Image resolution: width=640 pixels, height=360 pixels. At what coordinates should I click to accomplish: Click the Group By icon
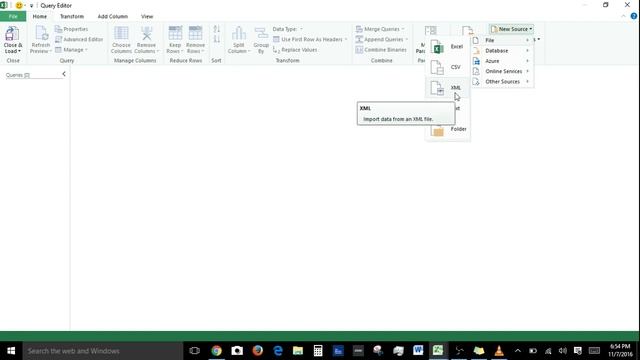tap(261, 33)
